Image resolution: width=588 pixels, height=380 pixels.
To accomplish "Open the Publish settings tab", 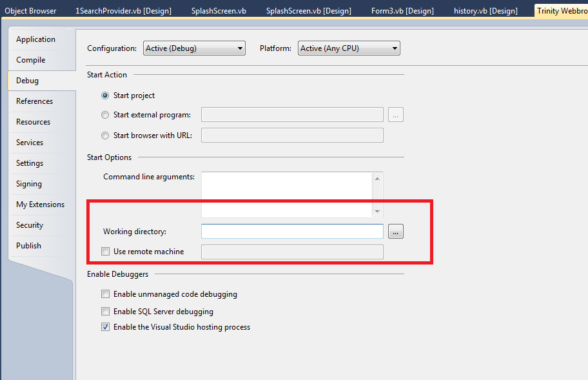I will coord(29,246).
